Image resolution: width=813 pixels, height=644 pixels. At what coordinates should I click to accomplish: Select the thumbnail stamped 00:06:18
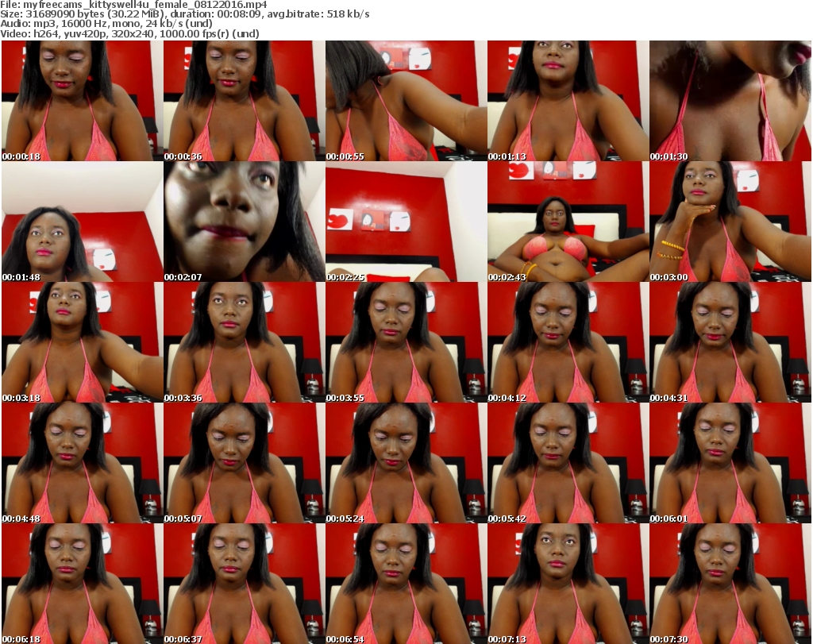click(x=83, y=584)
